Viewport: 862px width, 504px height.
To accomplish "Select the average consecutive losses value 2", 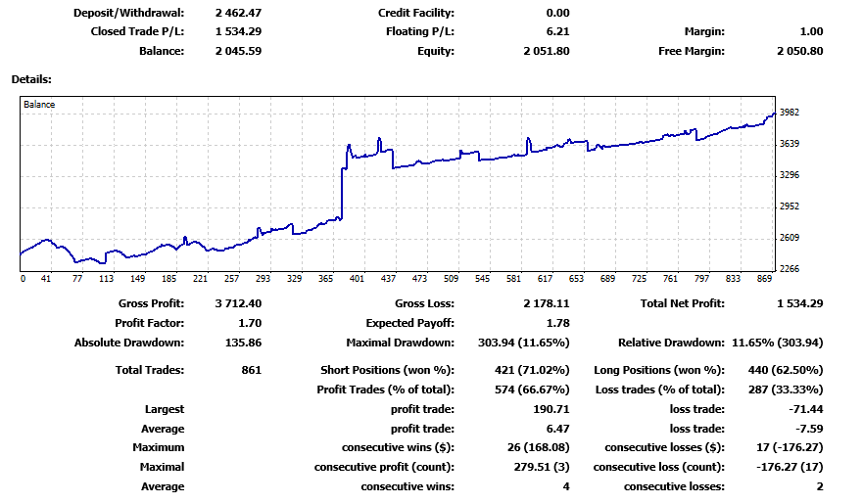I will tap(820, 486).
